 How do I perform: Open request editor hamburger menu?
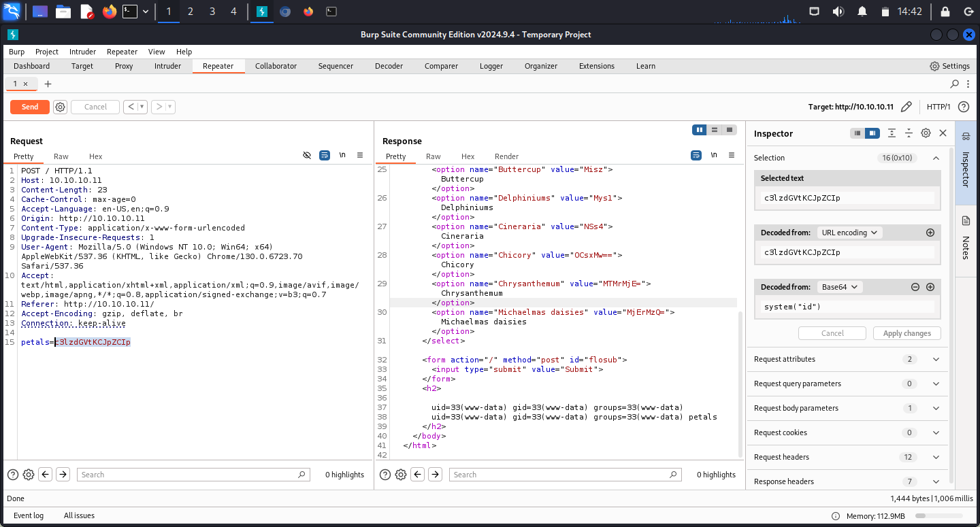(x=360, y=155)
